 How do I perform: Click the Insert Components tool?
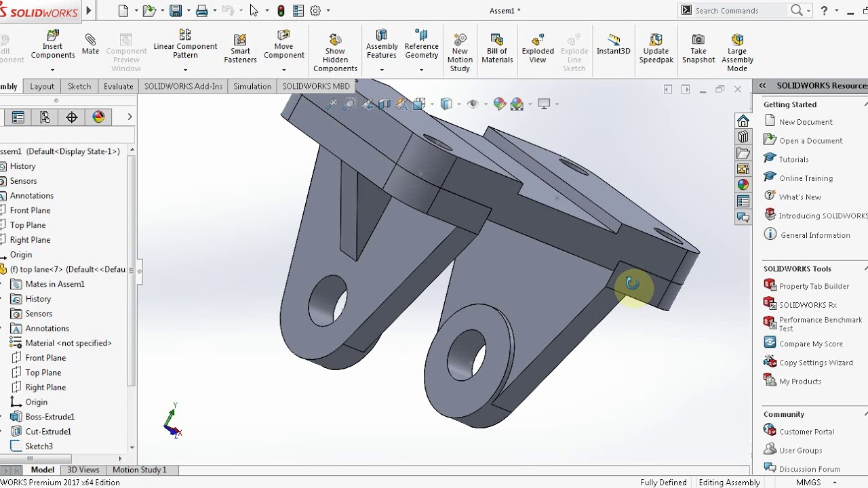tap(52, 45)
